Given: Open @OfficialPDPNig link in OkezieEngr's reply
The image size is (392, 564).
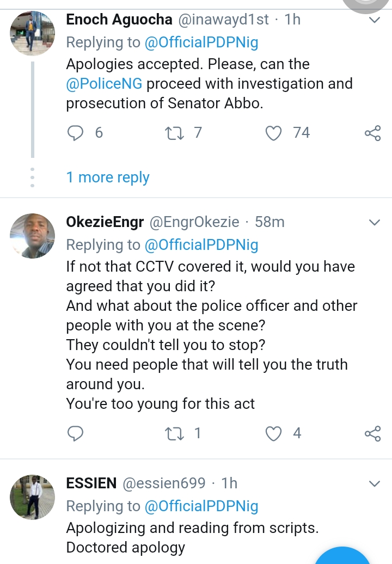Looking at the screenshot, I should pos(201,245).
